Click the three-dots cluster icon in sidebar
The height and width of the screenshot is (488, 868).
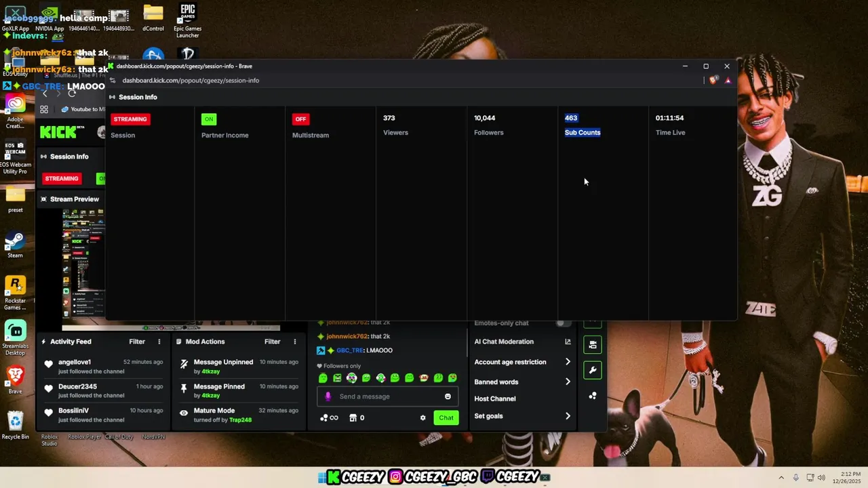[593, 396]
